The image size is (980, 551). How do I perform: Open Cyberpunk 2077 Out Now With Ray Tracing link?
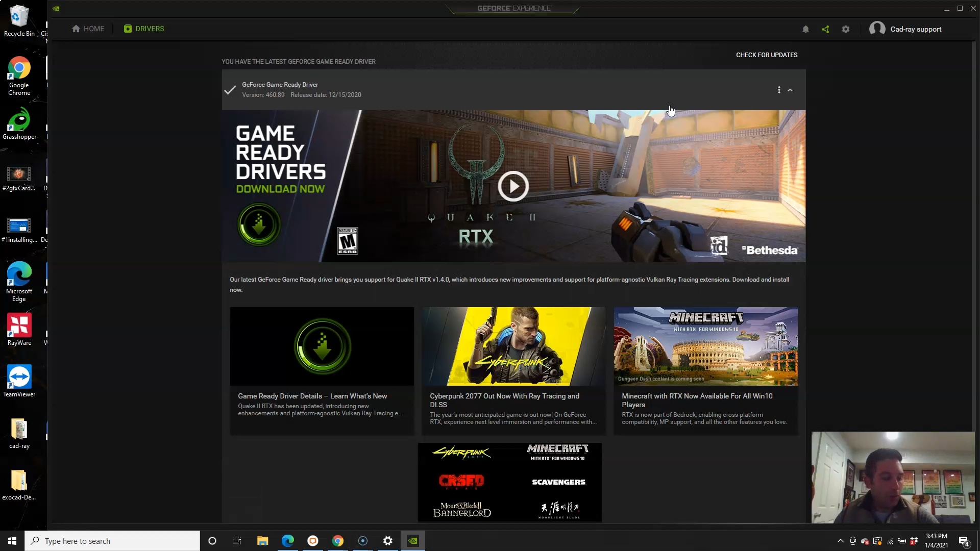[x=504, y=400]
